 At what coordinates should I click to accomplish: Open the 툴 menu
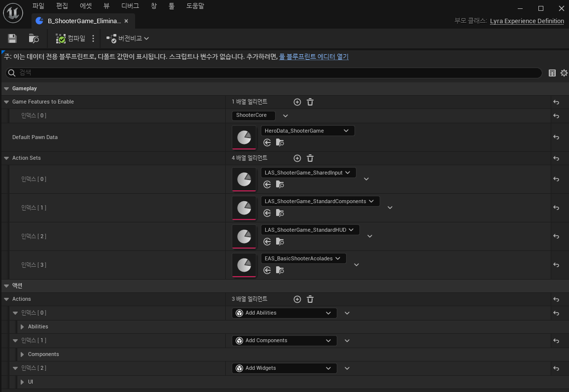click(172, 6)
